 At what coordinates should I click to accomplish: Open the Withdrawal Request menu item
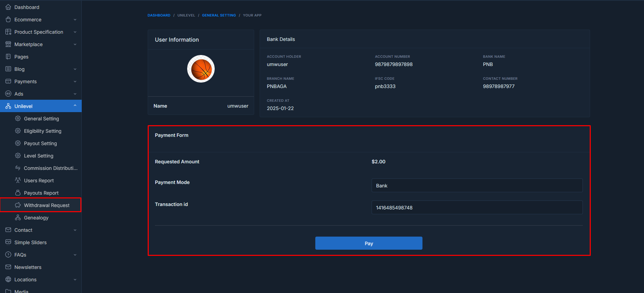point(47,205)
